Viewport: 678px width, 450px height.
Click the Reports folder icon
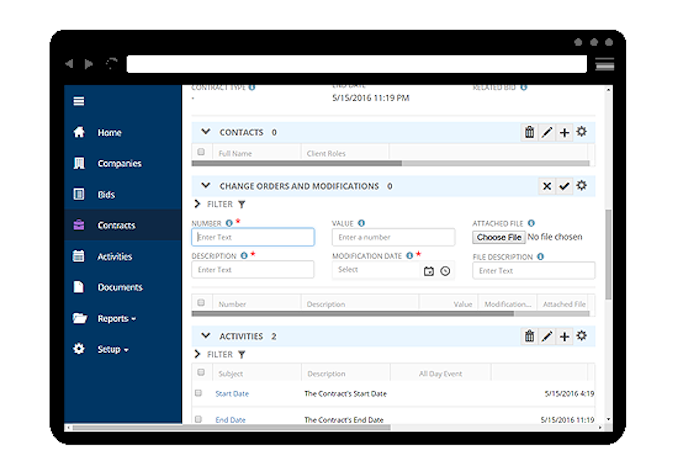click(x=80, y=318)
